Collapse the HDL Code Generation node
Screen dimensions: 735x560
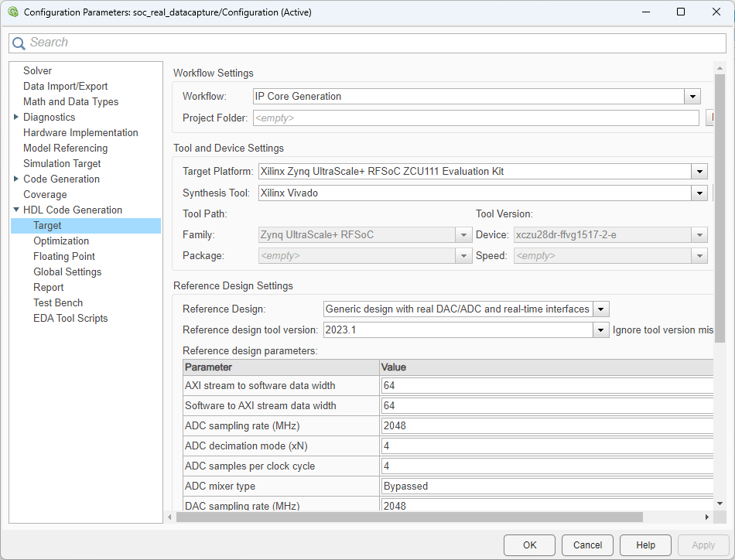click(16, 210)
